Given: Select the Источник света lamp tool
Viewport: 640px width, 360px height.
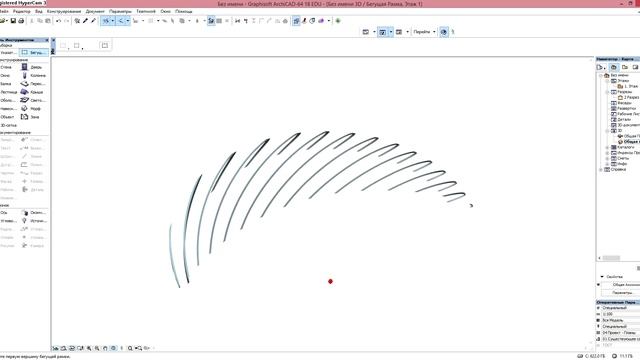Looking at the screenshot, I should point(33,221).
